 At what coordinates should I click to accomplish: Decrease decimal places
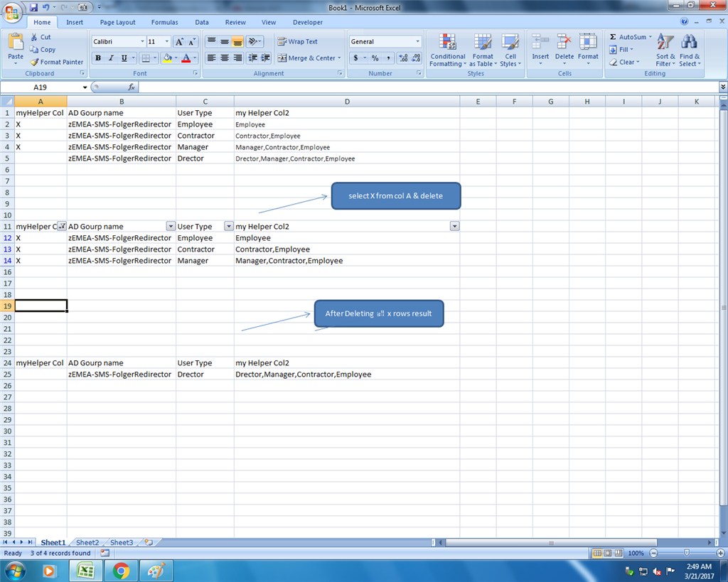click(416, 58)
